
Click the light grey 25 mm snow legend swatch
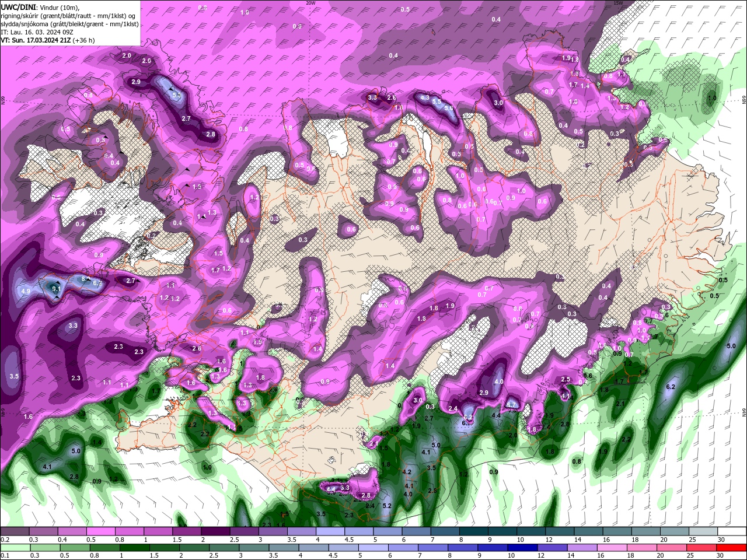(x=703, y=531)
